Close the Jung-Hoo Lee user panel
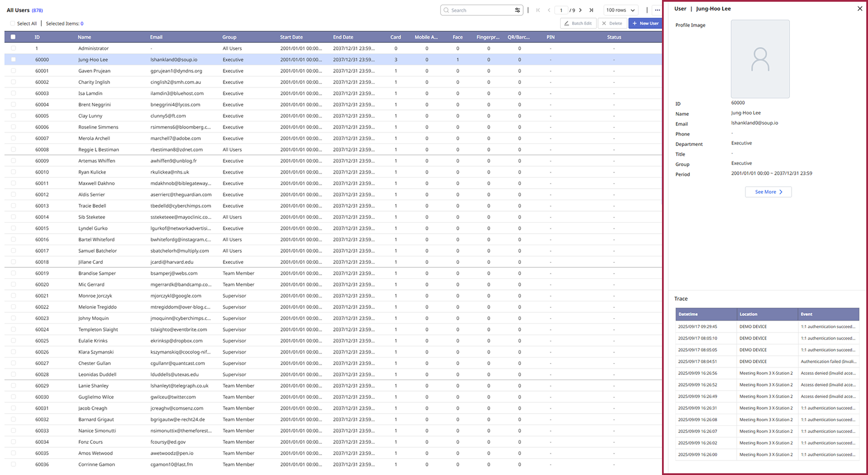The height and width of the screenshot is (475, 868). coord(859,9)
